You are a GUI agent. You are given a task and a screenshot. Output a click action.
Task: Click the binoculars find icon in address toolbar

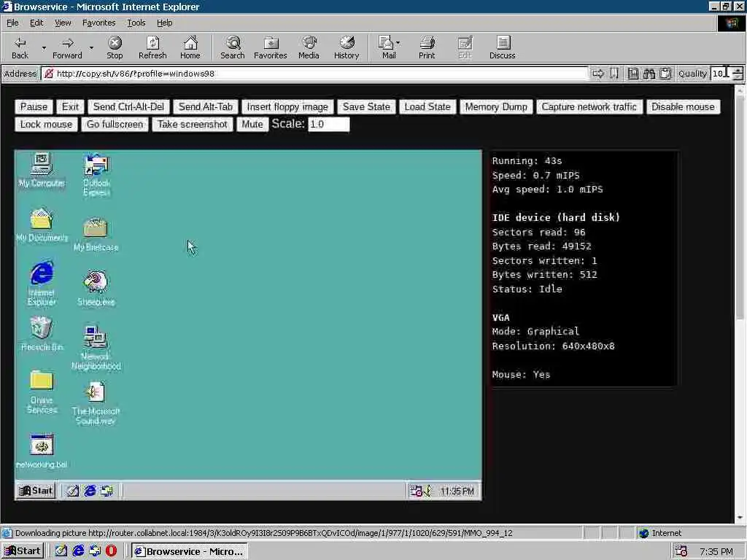[x=649, y=74]
